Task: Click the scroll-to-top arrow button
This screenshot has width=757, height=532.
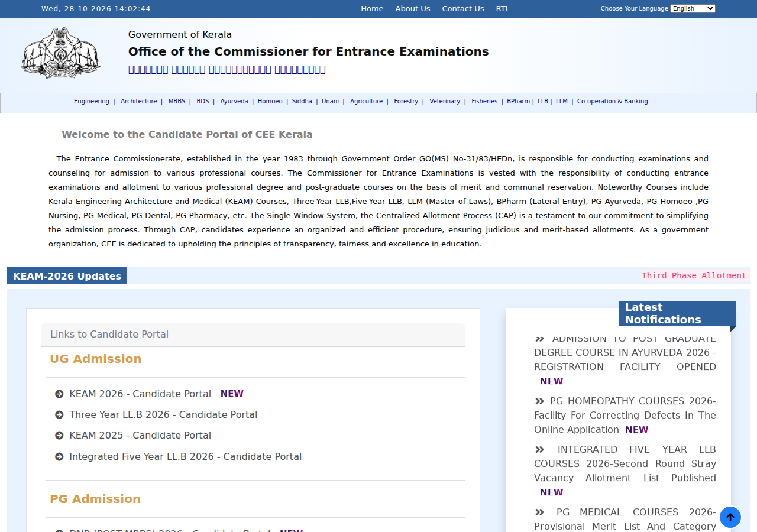Action: point(730,517)
